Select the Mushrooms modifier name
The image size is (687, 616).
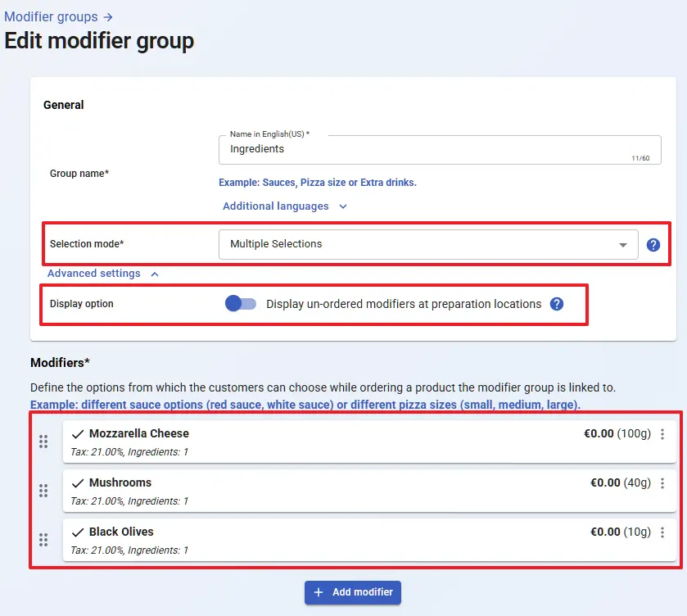click(120, 483)
